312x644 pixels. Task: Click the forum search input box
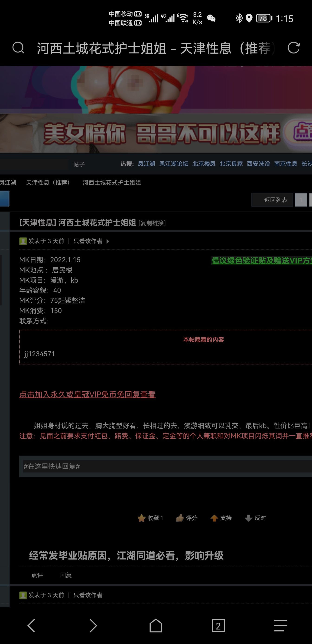click(34, 164)
